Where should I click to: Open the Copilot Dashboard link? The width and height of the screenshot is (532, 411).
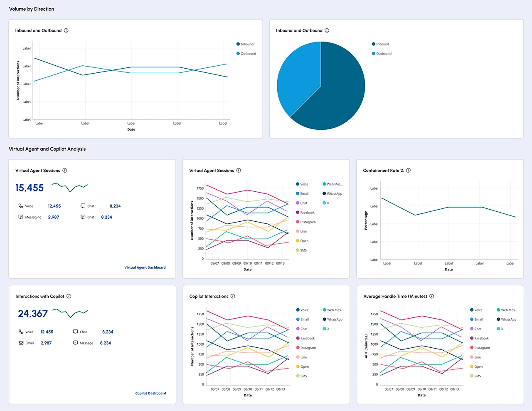pos(150,394)
